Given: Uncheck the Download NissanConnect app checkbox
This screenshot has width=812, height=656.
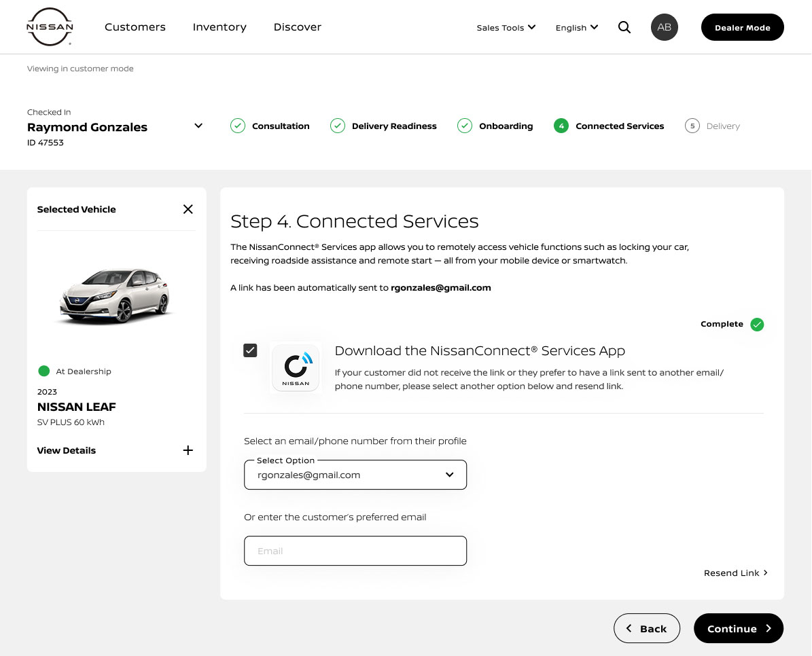Looking at the screenshot, I should coord(250,350).
